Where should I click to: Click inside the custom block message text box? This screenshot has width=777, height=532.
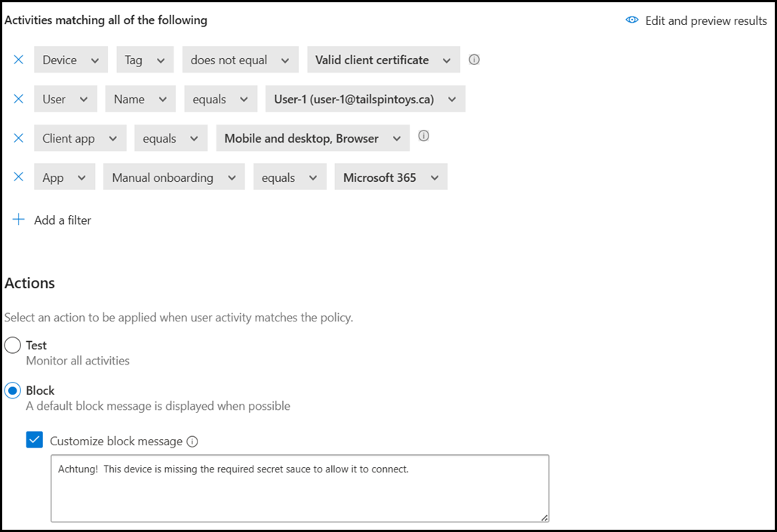(299, 488)
